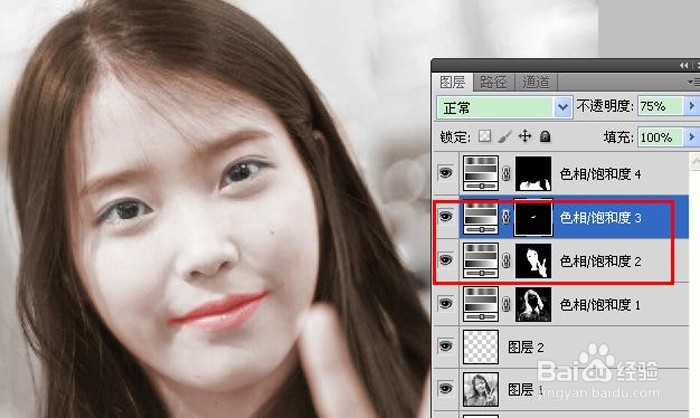Switch to the 路径 tab

493,82
